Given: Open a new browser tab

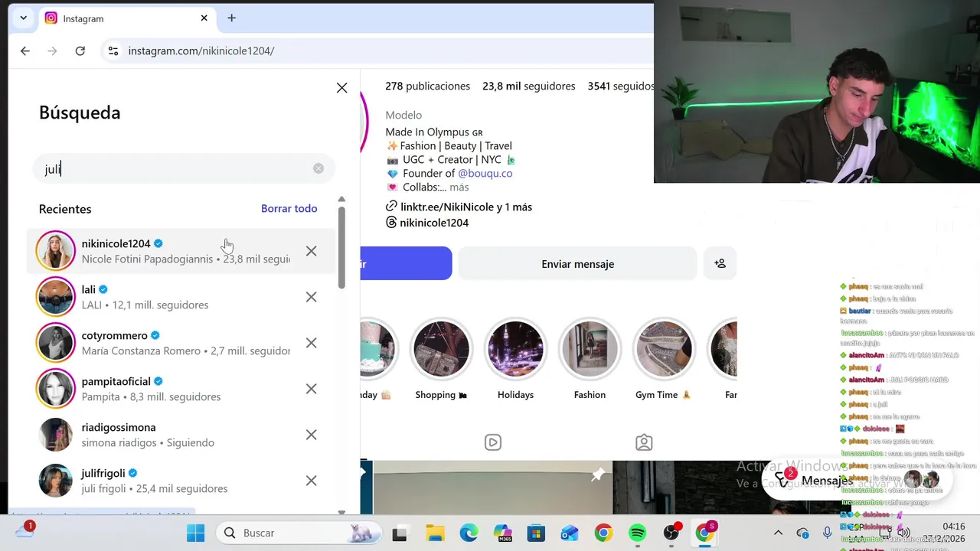Looking at the screenshot, I should pyautogui.click(x=232, y=18).
